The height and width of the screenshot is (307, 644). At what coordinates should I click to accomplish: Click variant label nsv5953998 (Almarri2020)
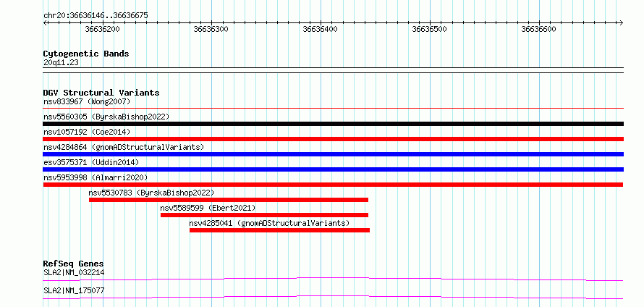(x=96, y=177)
